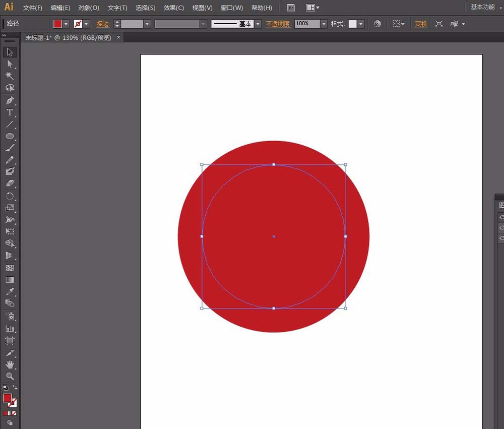This screenshot has width=504, height=429.
Task: Select the Slice tool
Action: [10, 353]
